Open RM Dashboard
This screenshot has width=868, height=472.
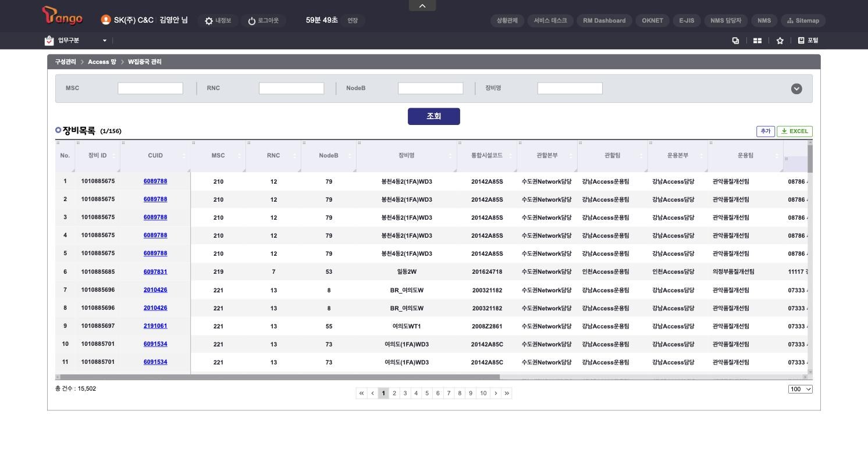604,21
